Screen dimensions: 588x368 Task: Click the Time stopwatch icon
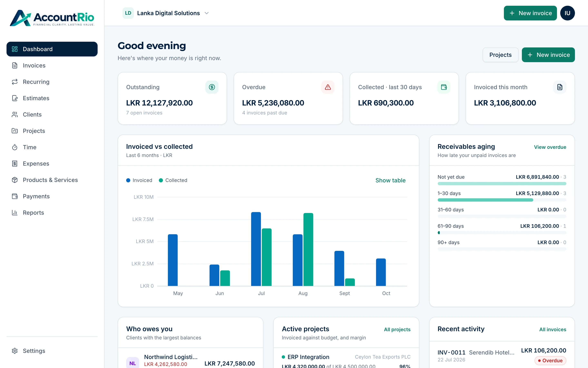pyautogui.click(x=15, y=147)
